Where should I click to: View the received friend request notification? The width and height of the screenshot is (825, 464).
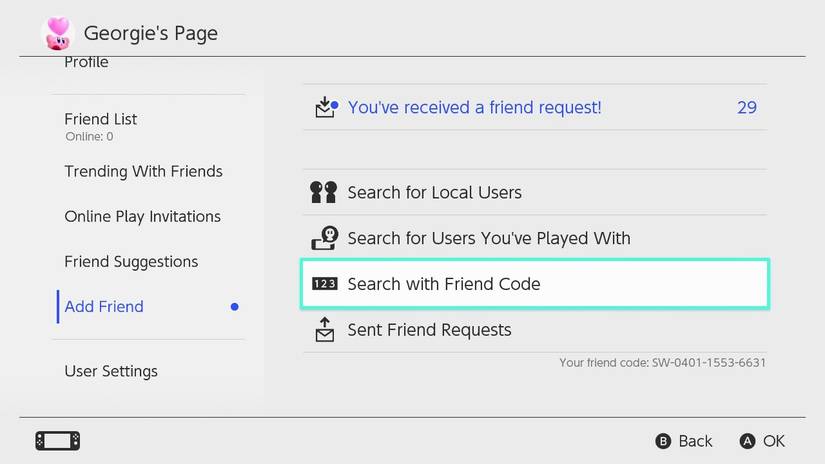pos(475,107)
